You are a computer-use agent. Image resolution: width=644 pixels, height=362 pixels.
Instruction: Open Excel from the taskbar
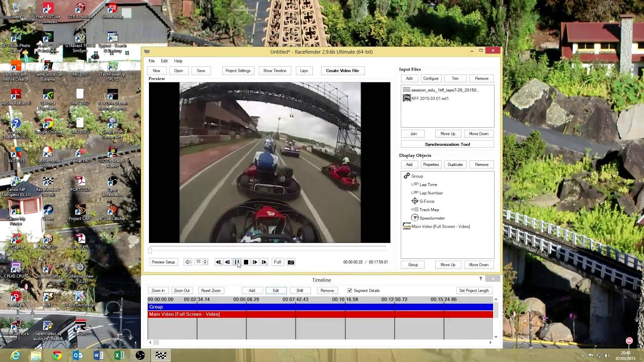click(119, 355)
